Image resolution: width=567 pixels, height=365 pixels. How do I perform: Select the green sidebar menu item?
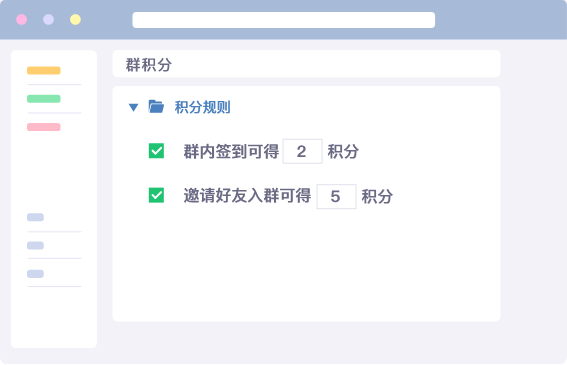point(44,99)
